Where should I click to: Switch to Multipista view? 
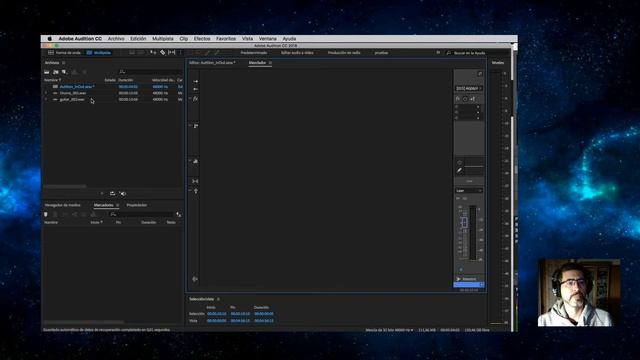pos(99,53)
